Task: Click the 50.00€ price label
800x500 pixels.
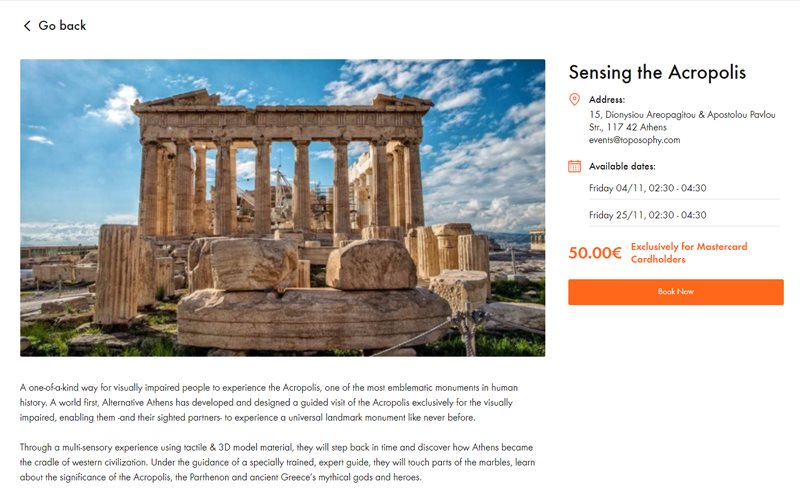Action: (x=596, y=253)
